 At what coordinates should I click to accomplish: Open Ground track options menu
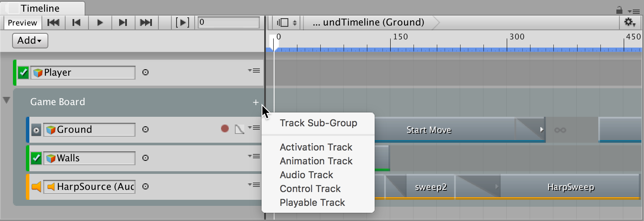(254, 128)
